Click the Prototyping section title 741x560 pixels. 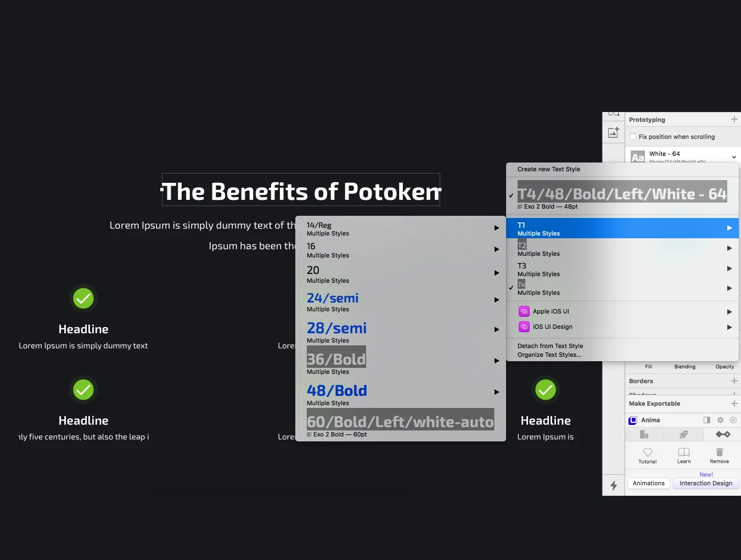[647, 120]
